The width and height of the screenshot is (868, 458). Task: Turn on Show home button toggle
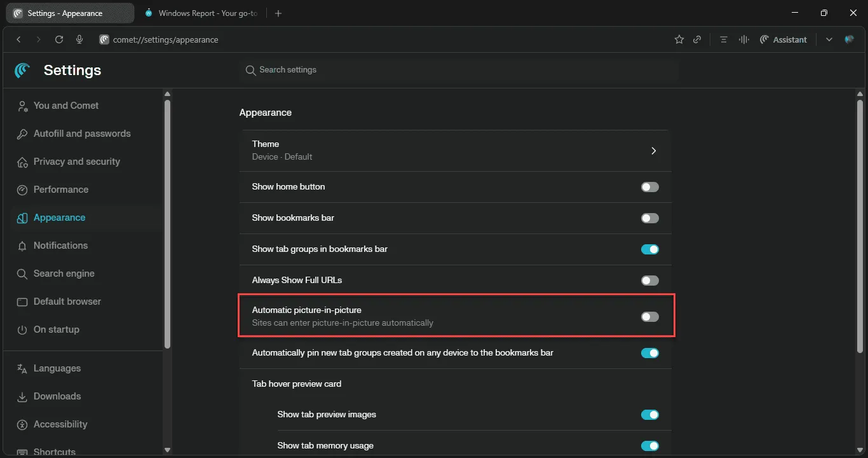649,187
